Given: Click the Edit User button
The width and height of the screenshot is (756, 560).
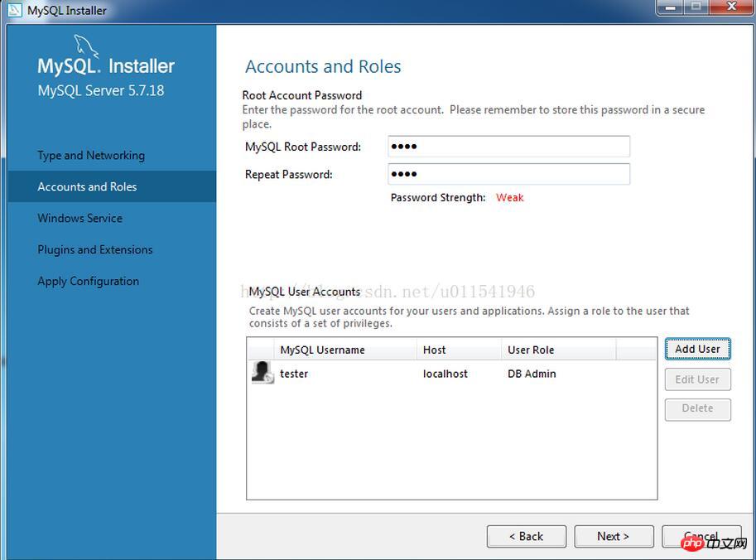Looking at the screenshot, I should pos(698,379).
